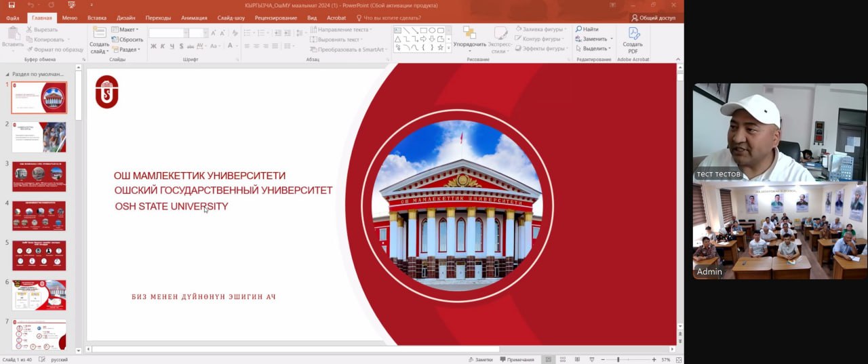Select the text box shape in gallery
The image size is (868, 364).
pos(397,31)
